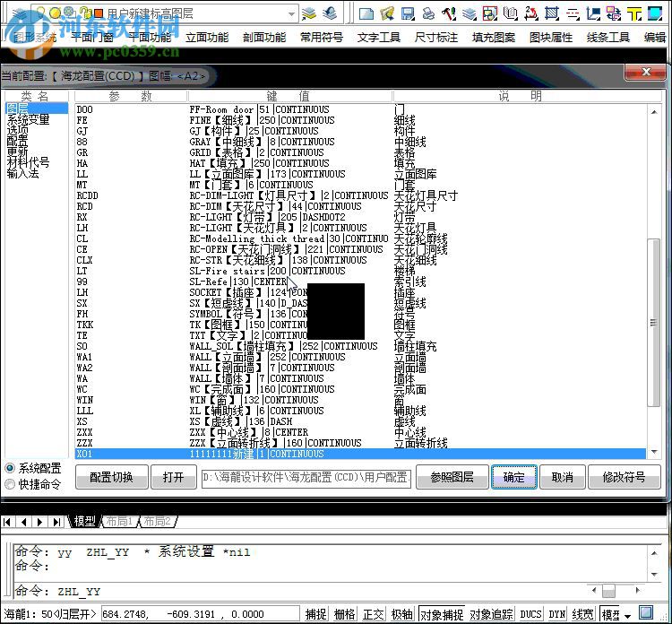Switch to the 模型 tab
The width and height of the screenshot is (672, 624).
tap(84, 522)
